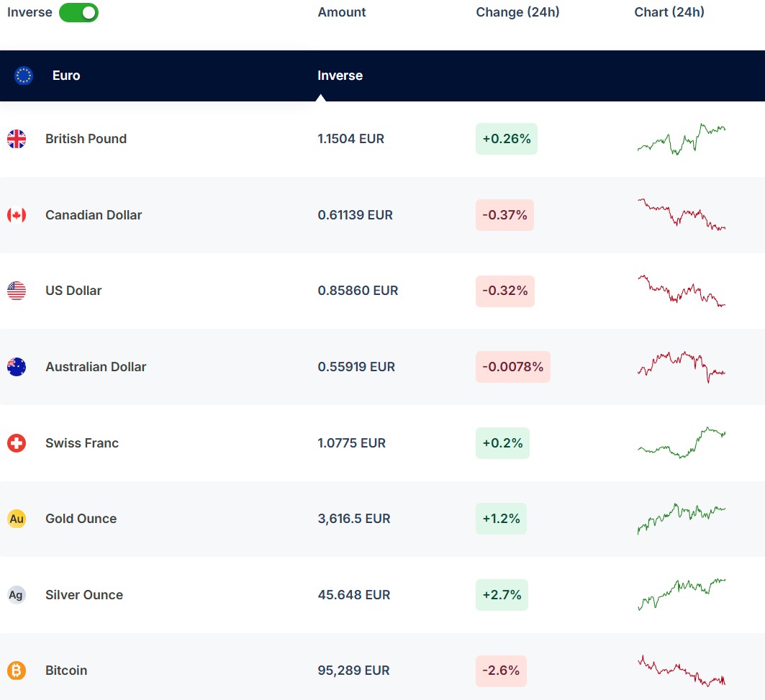Open the Silver Ounce 24h chart

681,594
